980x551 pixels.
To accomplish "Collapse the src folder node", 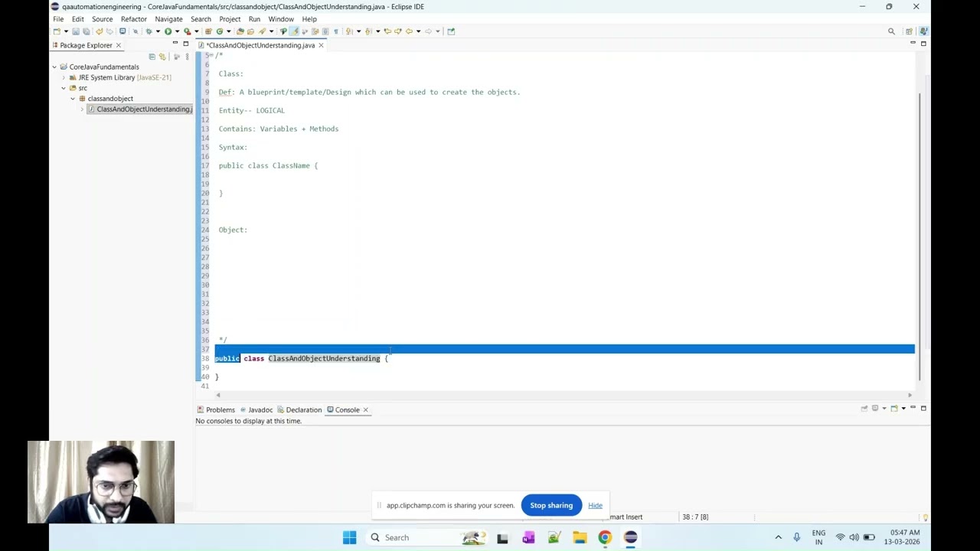I will pyautogui.click(x=64, y=88).
